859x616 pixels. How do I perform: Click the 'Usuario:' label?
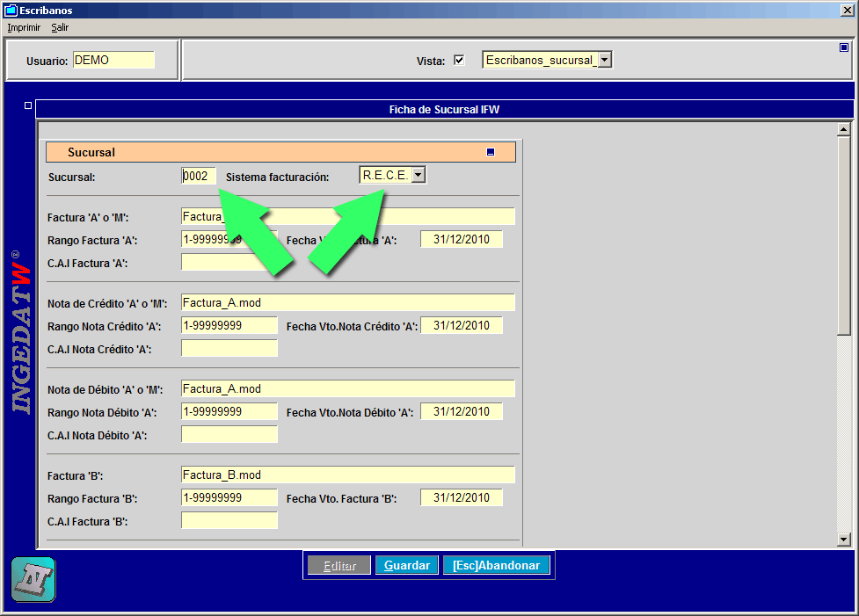[x=47, y=61]
